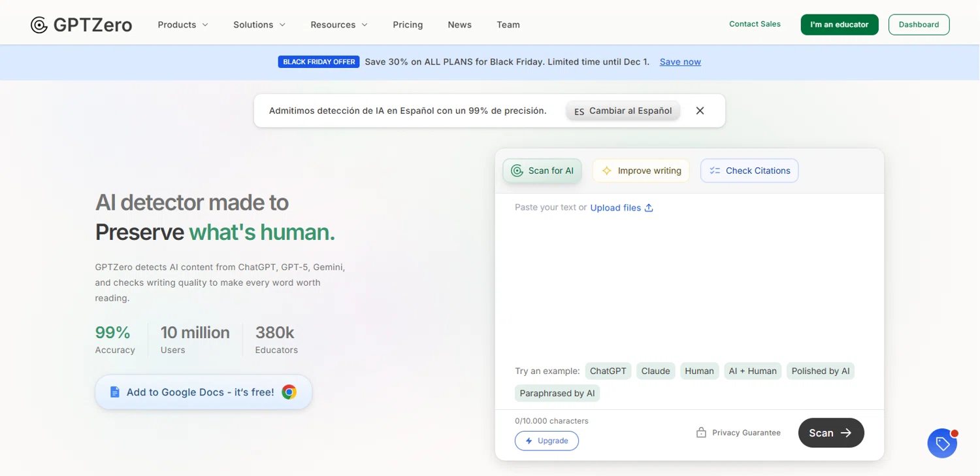
Task: Click the 380k Educators statistic
Action: 276,340
